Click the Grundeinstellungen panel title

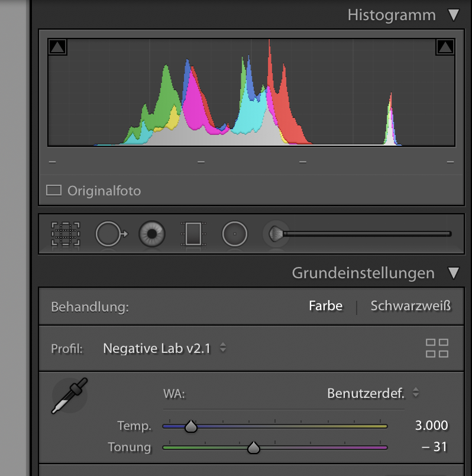point(363,273)
